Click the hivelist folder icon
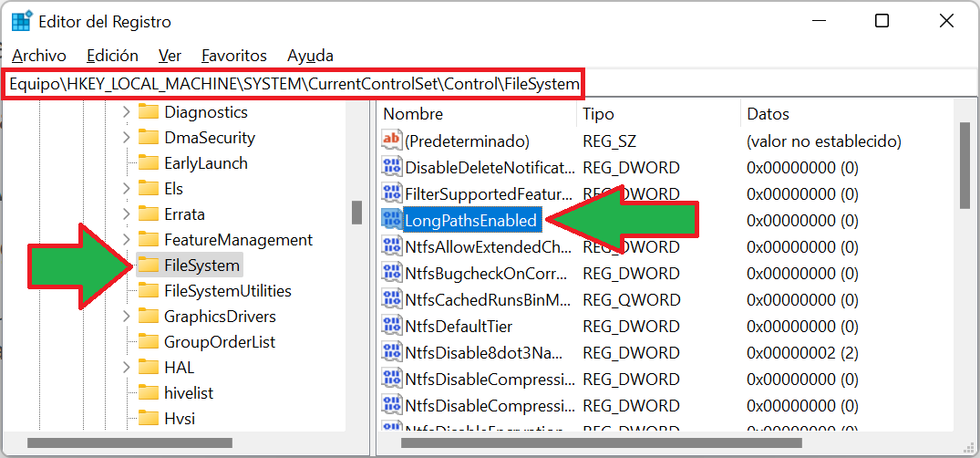 148,393
